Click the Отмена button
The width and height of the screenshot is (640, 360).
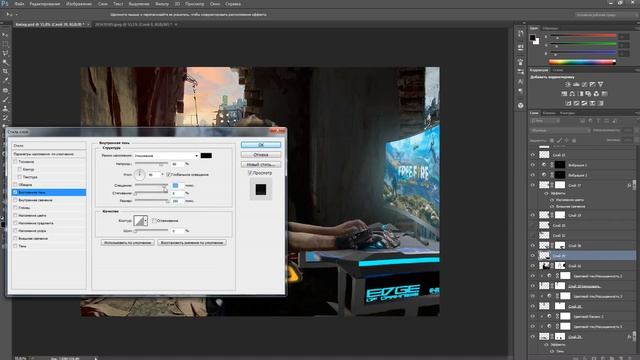click(261, 155)
